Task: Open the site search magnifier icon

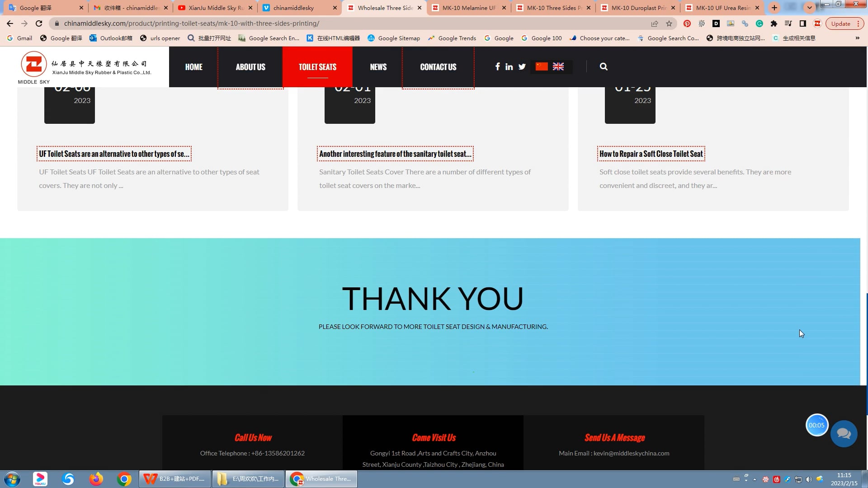Action: [604, 66]
